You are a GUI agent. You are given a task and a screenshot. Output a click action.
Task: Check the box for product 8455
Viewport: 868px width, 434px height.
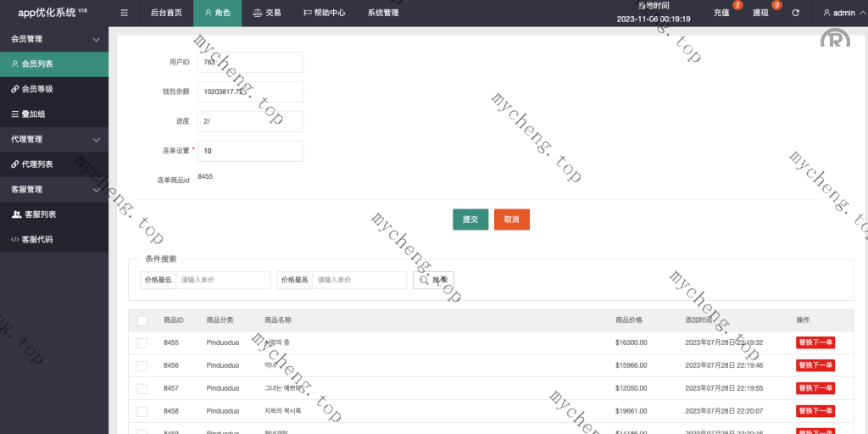click(x=142, y=342)
